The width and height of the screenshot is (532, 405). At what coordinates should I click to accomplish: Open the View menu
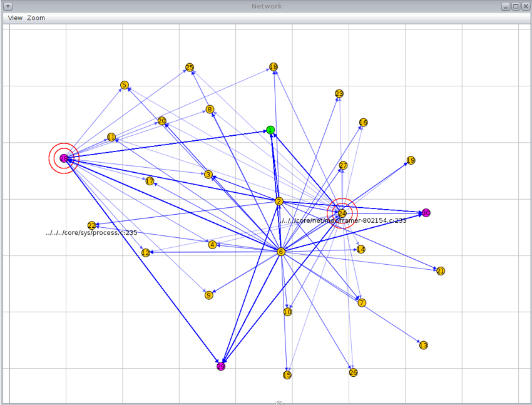coord(14,18)
